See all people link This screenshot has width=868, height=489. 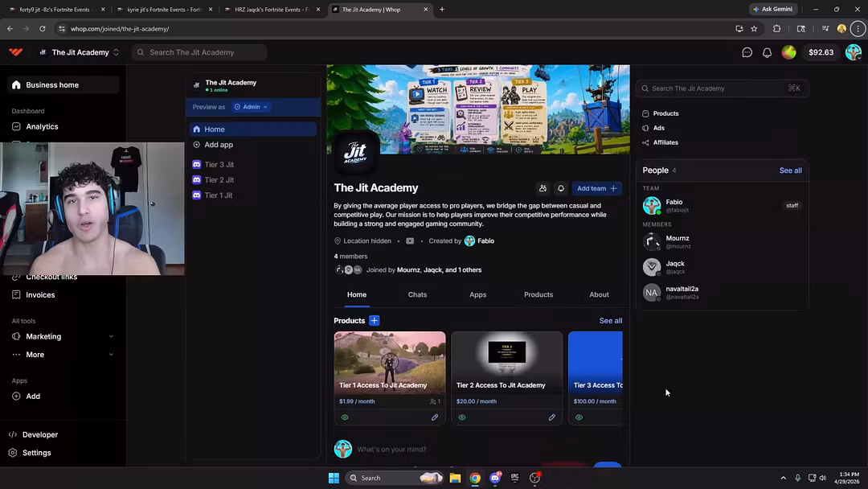pos(791,171)
